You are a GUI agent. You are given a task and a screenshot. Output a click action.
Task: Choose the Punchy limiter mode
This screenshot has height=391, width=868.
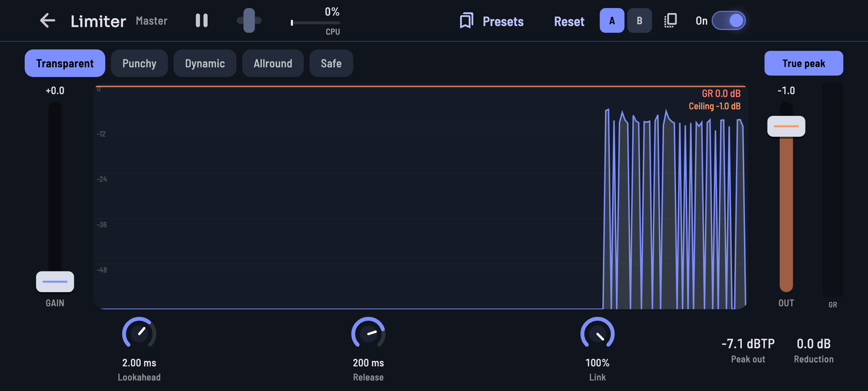tap(139, 63)
